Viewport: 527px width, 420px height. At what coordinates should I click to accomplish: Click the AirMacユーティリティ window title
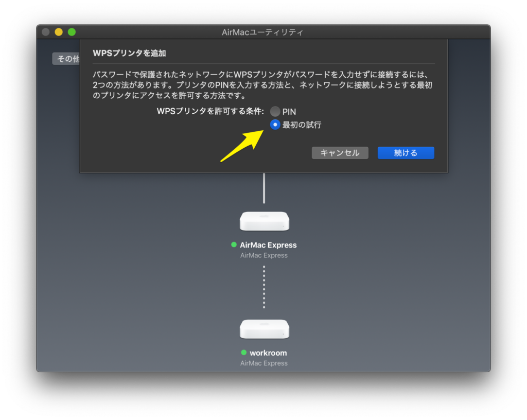coord(262,32)
